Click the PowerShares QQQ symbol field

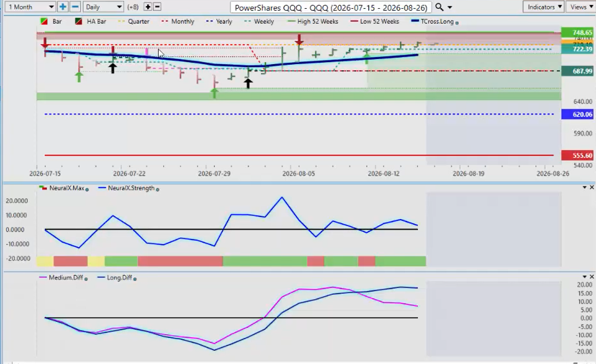coord(331,7)
